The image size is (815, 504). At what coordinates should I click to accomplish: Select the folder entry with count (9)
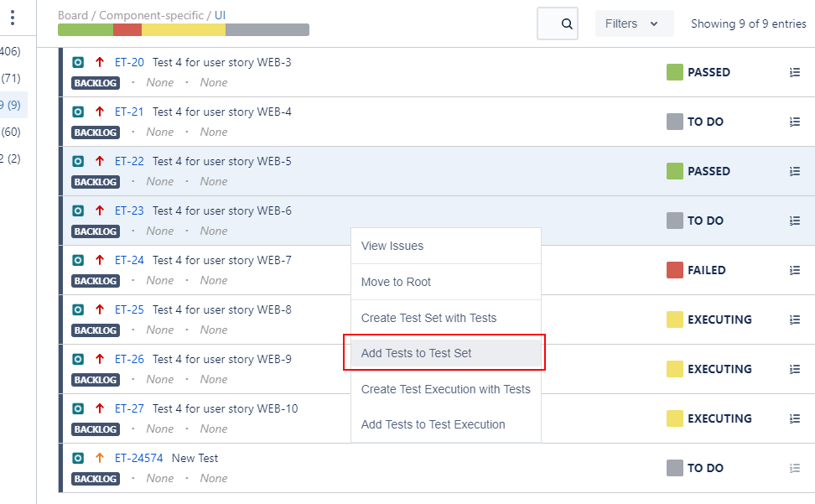coord(12,105)
